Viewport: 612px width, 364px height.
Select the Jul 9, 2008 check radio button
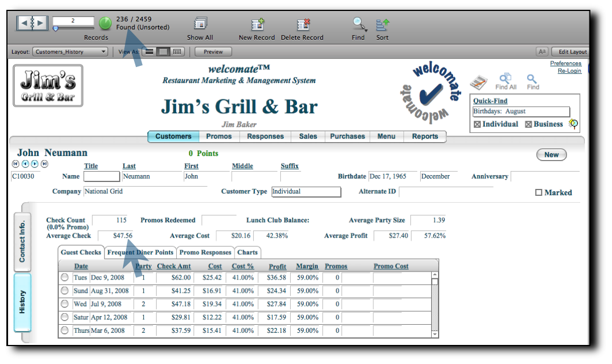(65, 304)
